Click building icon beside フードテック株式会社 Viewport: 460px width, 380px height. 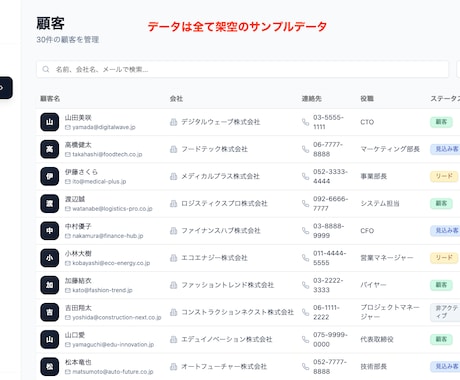pos(173,149)
